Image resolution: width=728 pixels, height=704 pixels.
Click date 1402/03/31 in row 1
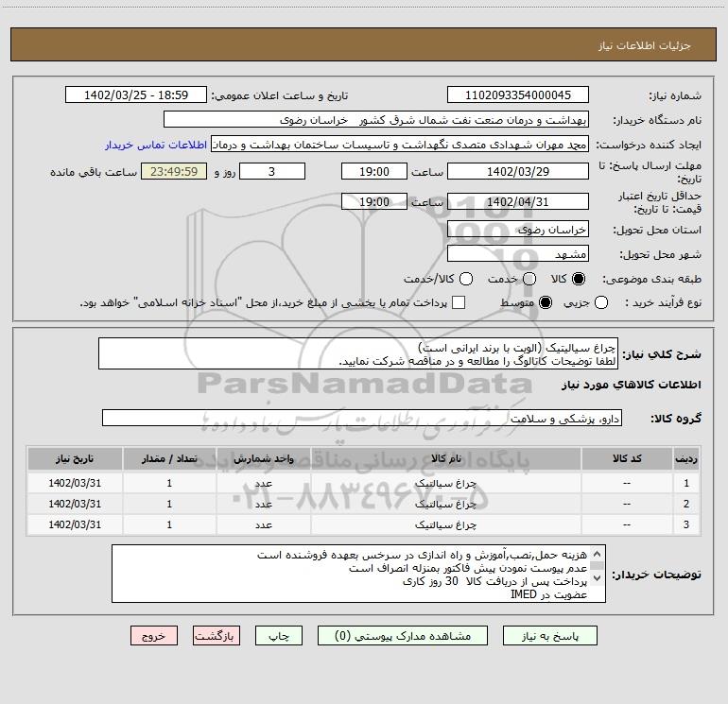75,483
